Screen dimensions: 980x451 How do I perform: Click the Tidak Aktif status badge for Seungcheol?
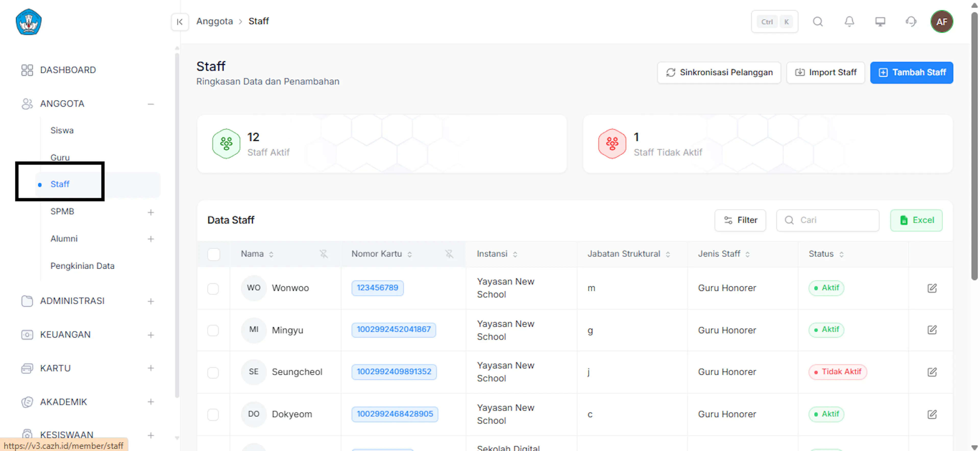coord(837,372)
